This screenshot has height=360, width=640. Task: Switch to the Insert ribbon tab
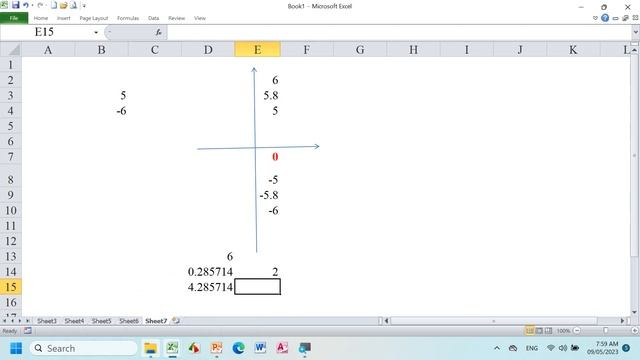click(x=63, y=18)
